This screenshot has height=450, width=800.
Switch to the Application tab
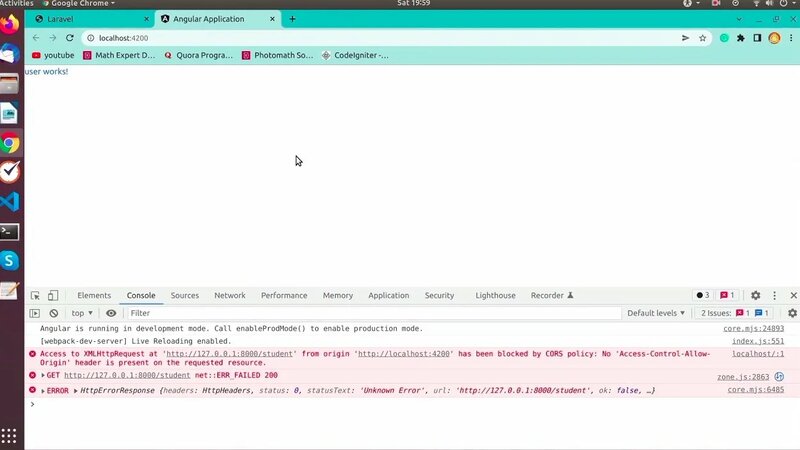(x=389, y=295)
